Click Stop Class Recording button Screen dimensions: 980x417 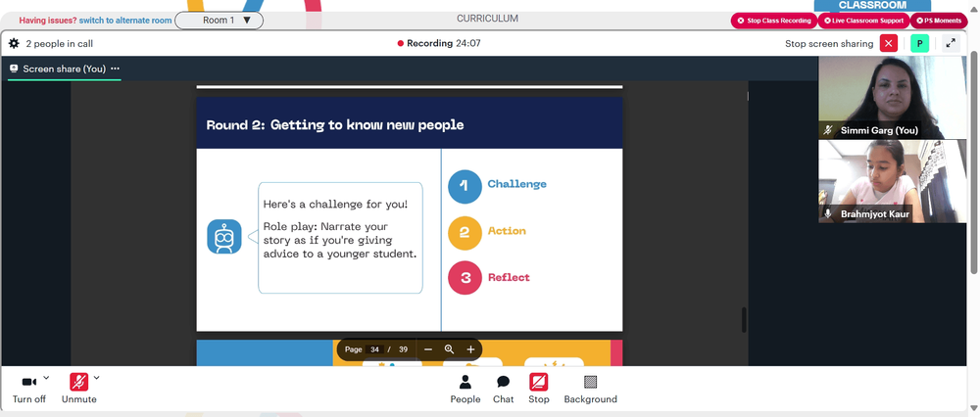click(774, 21)
